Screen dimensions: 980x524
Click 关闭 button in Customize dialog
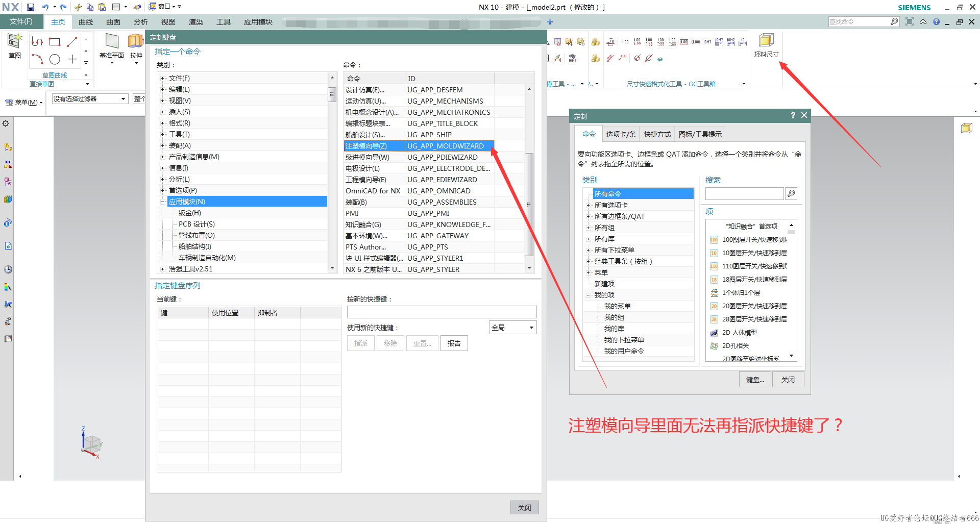click(788, 380)
